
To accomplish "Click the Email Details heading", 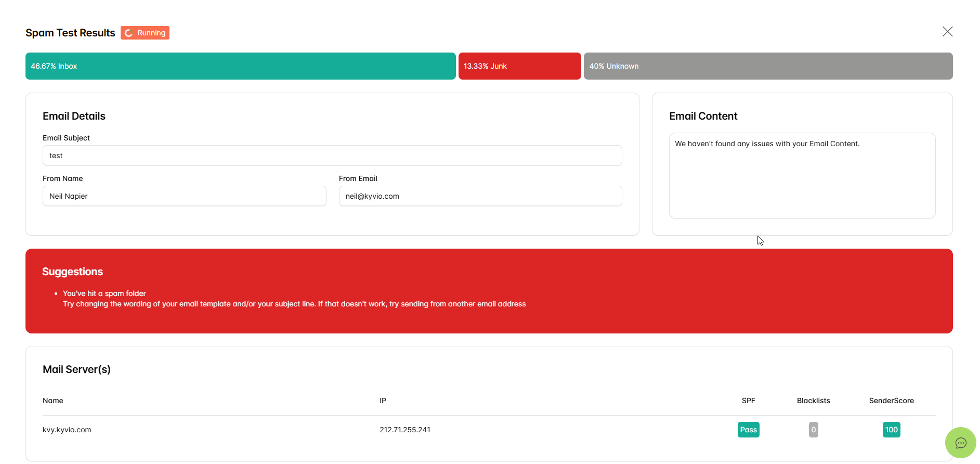I will tap(74, 116).
